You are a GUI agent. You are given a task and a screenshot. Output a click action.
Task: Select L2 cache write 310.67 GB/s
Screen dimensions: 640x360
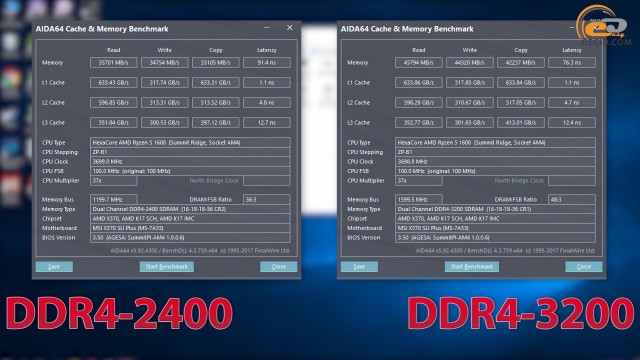470,102
